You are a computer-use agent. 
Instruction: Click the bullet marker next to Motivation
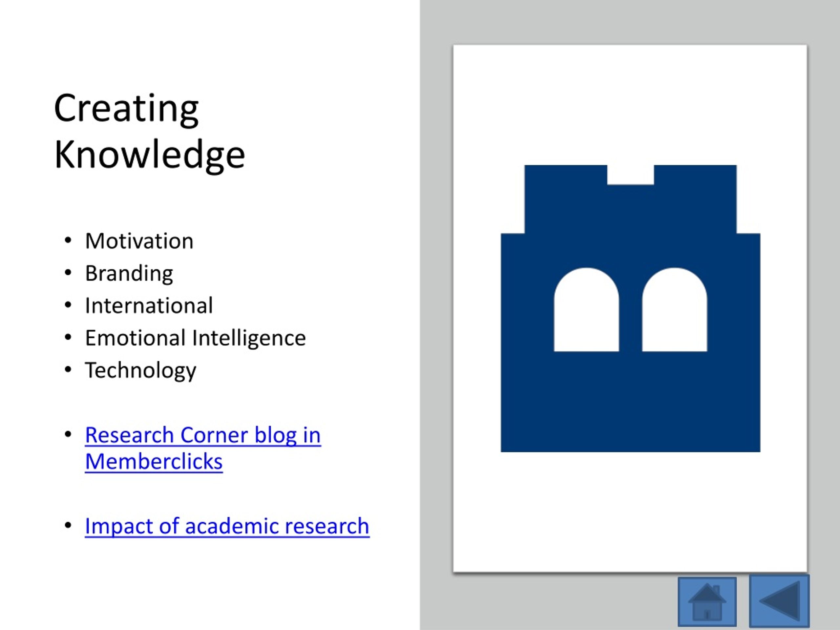coord(68,240)
